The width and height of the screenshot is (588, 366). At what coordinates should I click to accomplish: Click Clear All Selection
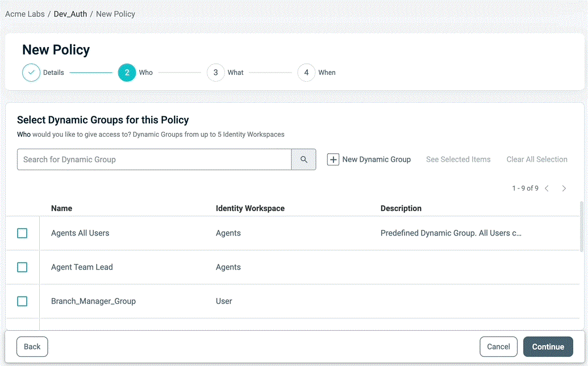tap(537, 159)
